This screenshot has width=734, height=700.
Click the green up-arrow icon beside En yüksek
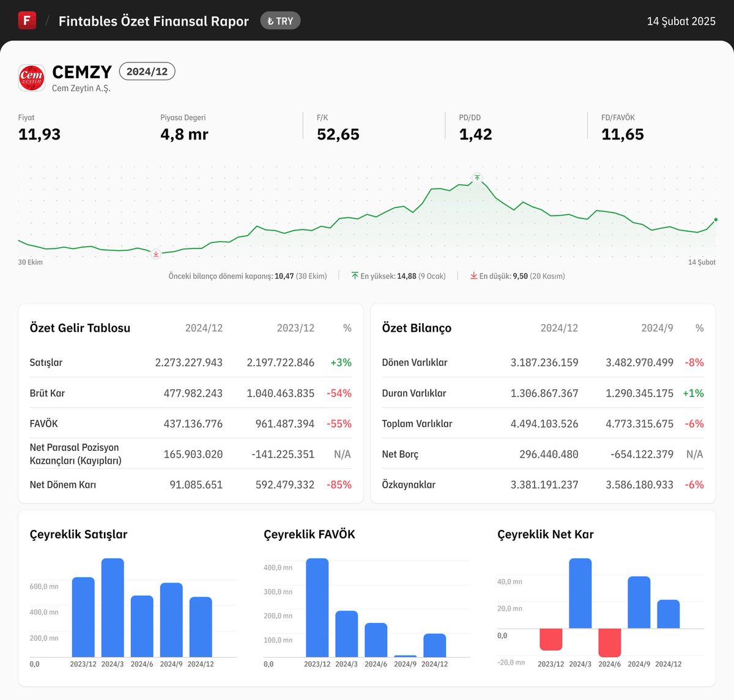(355, 276)
